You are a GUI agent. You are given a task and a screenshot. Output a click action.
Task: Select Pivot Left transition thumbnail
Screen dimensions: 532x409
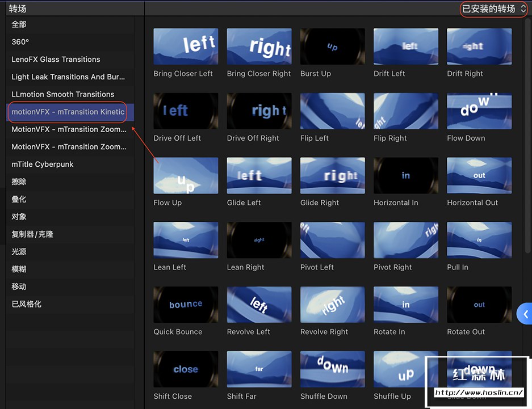point(333,240)
